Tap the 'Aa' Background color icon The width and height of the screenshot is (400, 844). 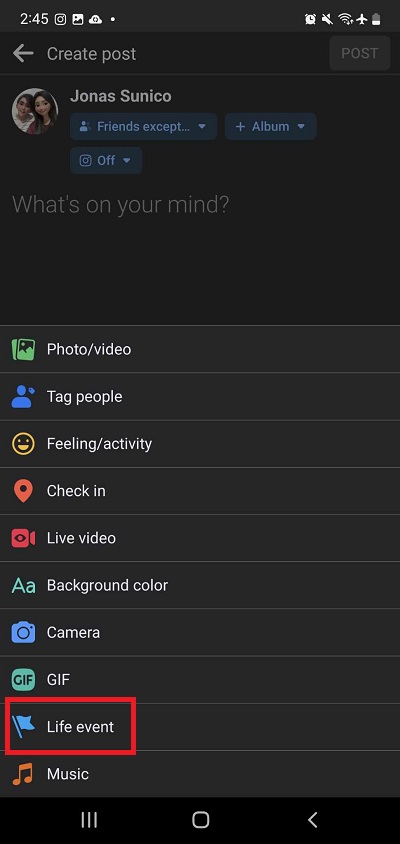pyautogui.click(x=23, y=585)
